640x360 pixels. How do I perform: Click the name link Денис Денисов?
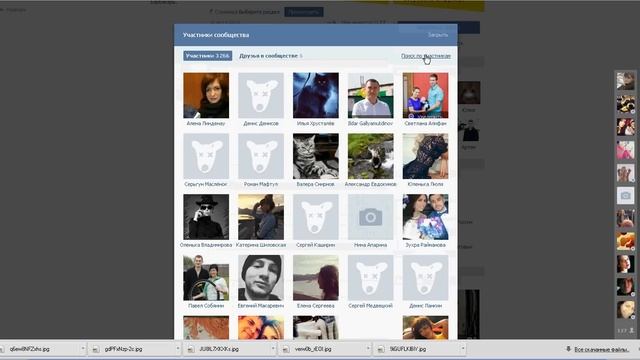click(261, 123)
